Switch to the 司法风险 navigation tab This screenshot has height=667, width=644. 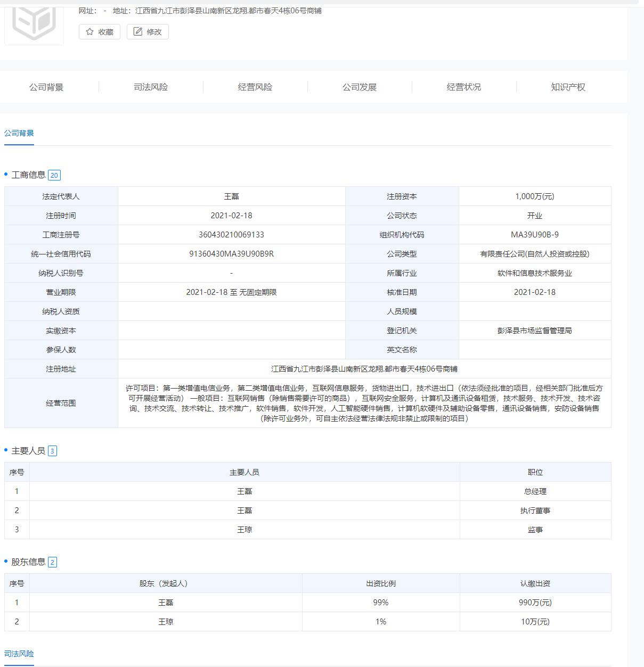coord(151,87)
